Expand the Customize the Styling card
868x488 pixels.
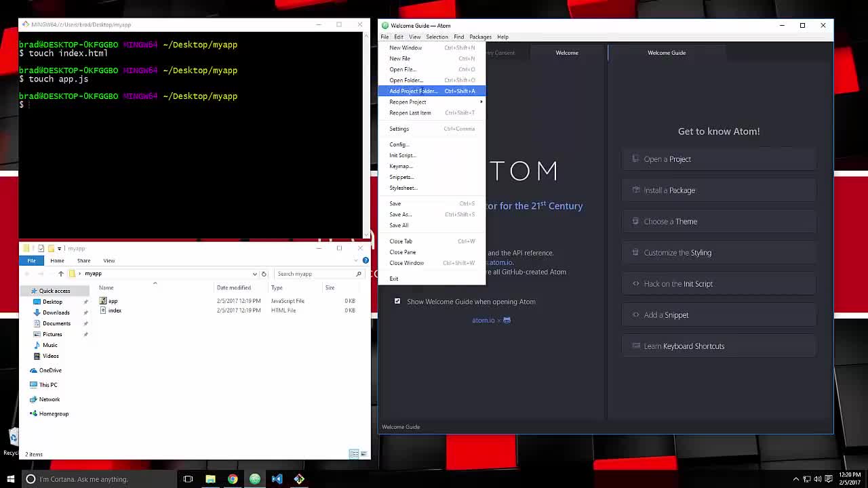coord(719,253)
